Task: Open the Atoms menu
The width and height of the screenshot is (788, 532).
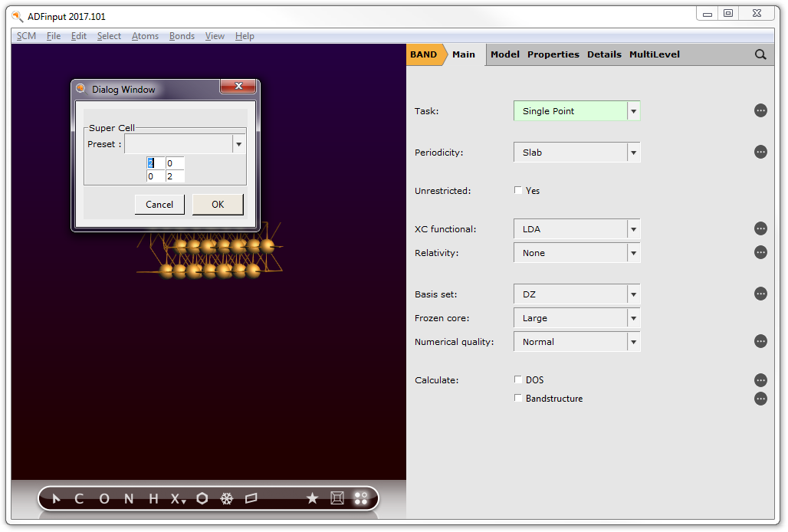Action: coord(145,36)
